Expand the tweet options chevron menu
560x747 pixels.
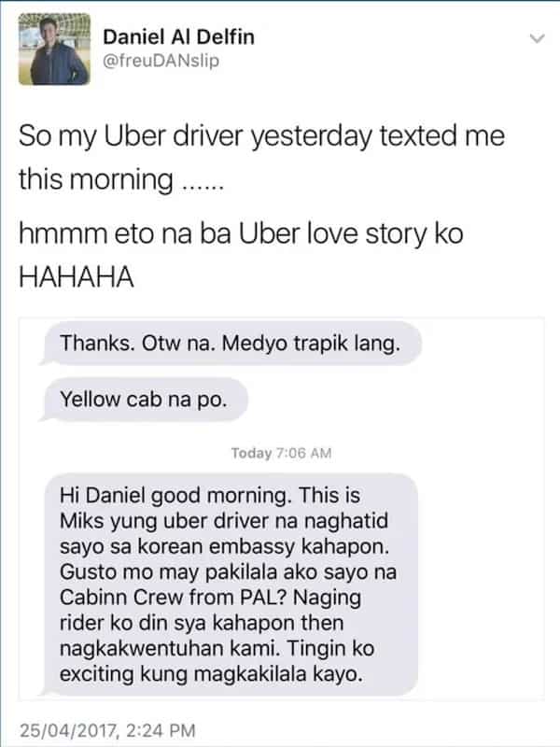538,38
